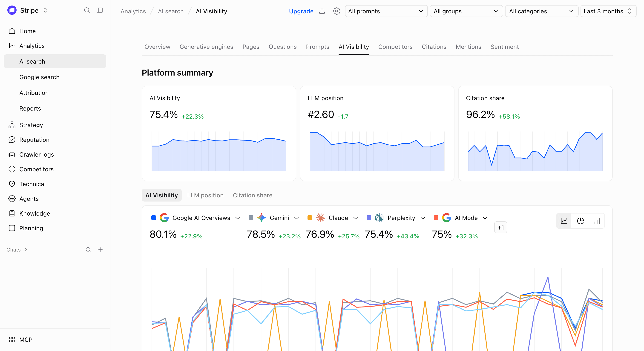Click the Analytics breadcrumb link
The width and height of the screenshot is (644, 351).
point(133,11)
